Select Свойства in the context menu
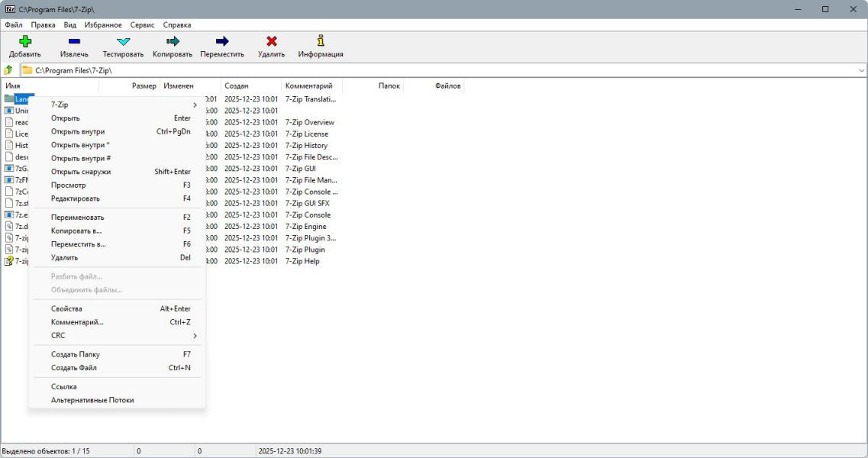Screen dimensions: 868x458 (x=66, y=309)
